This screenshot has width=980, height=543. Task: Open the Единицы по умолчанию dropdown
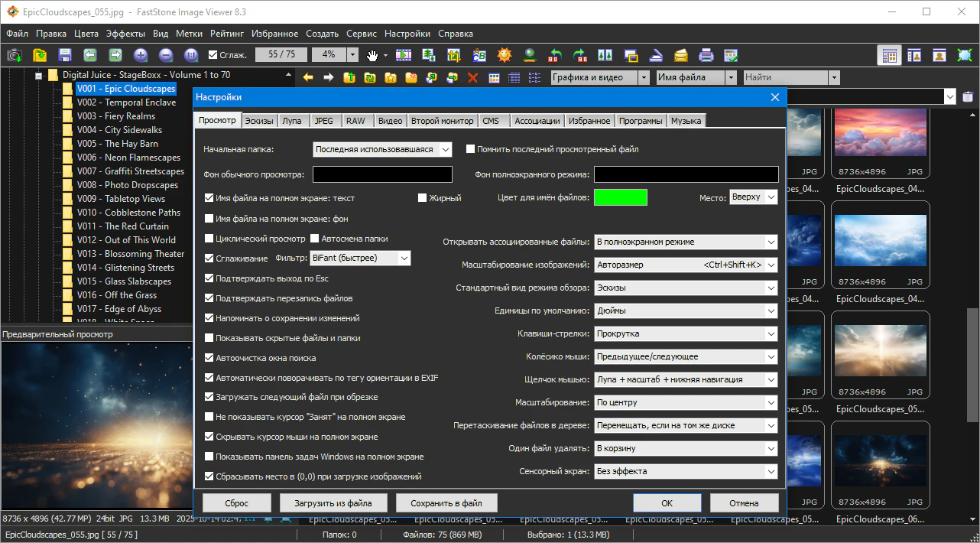click(x=686, y=311)
